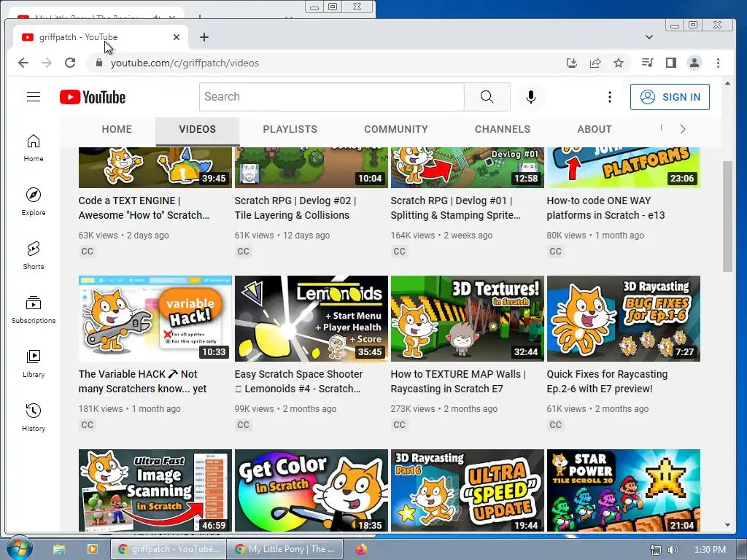
Task: Open the Lemonoids video thumbnail
Action: point(311,319)
